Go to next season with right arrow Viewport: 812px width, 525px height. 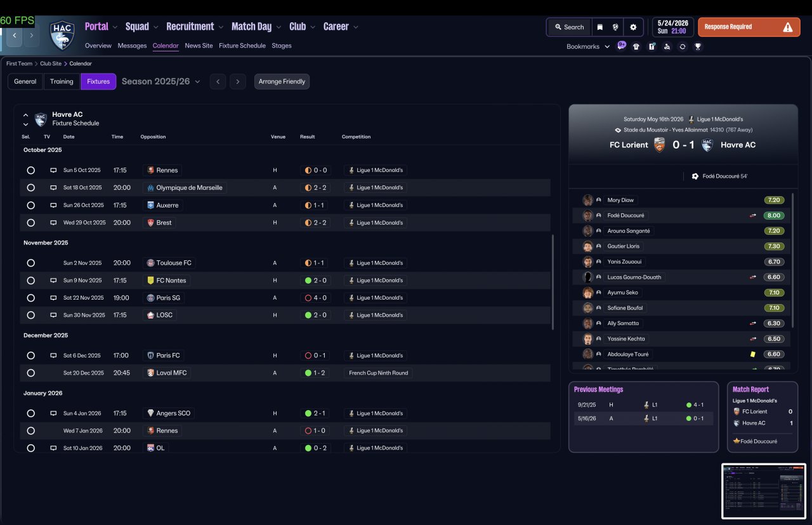238,81
